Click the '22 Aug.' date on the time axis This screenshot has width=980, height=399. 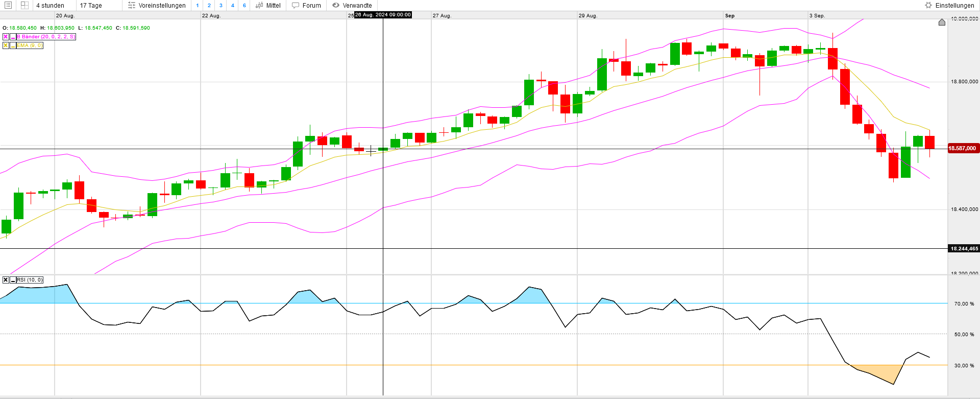point(211,16)
